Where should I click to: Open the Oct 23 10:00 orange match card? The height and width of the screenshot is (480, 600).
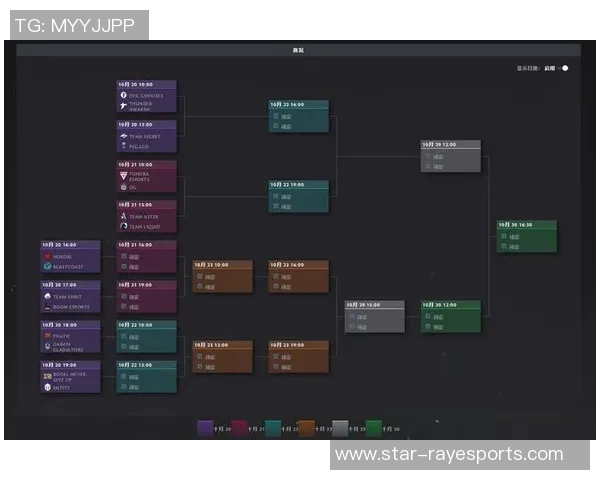click(223, 277)
